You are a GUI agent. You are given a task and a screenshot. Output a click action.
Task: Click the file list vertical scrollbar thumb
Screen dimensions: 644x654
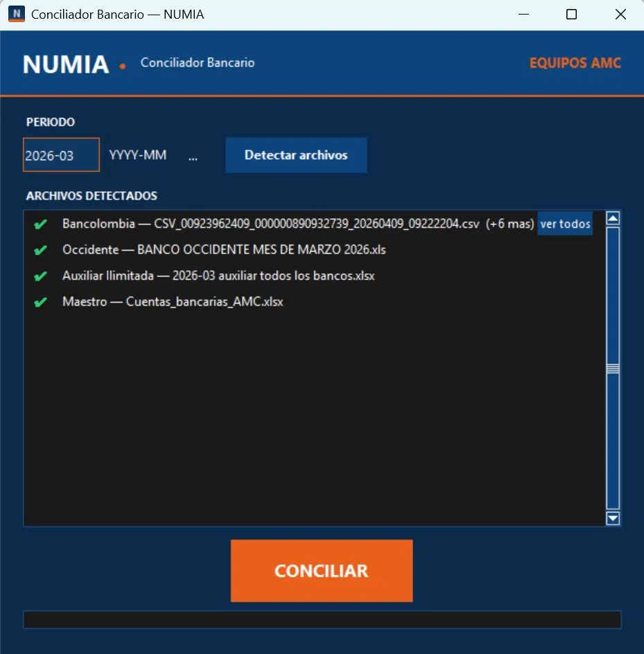[x=613, y=369]
